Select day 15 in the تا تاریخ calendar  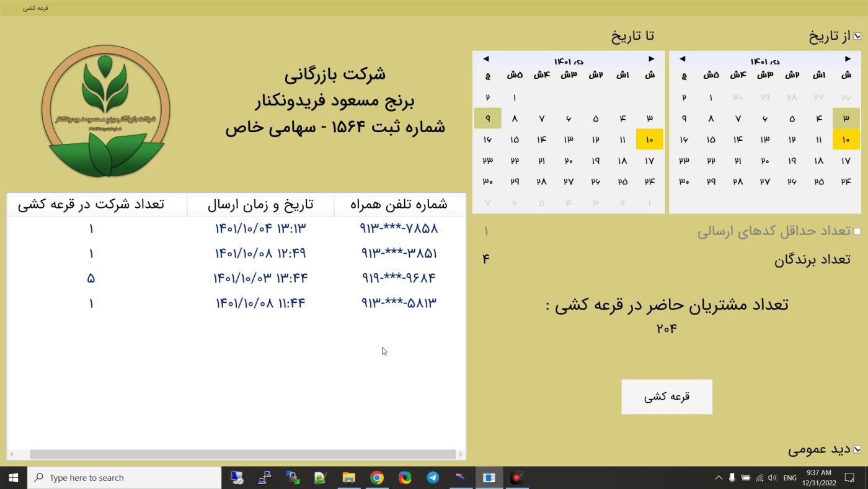515,140
